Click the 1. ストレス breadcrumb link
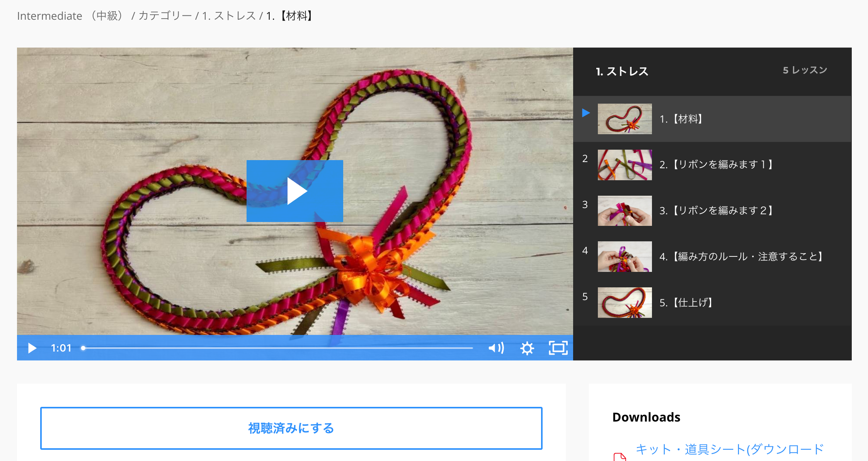 point(229,16)
